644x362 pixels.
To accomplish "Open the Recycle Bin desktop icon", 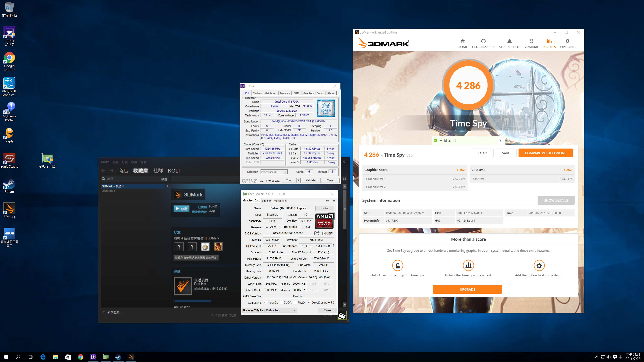I will [x=9, y=10].
